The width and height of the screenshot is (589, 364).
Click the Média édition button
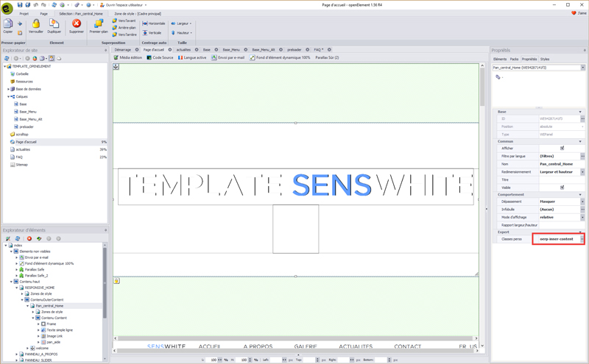[x=128, y=57]
